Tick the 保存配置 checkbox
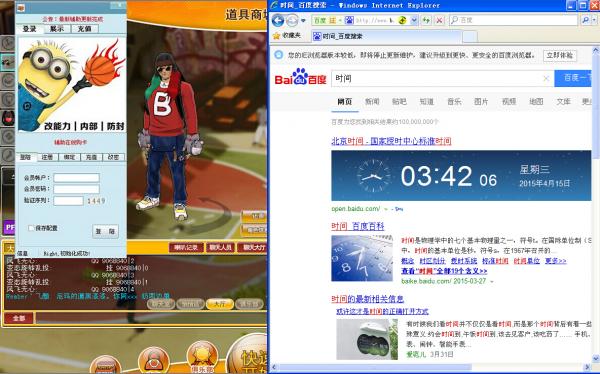Viewport: 600px width, 374px height. pyautogui.click(x=31, y=228)
